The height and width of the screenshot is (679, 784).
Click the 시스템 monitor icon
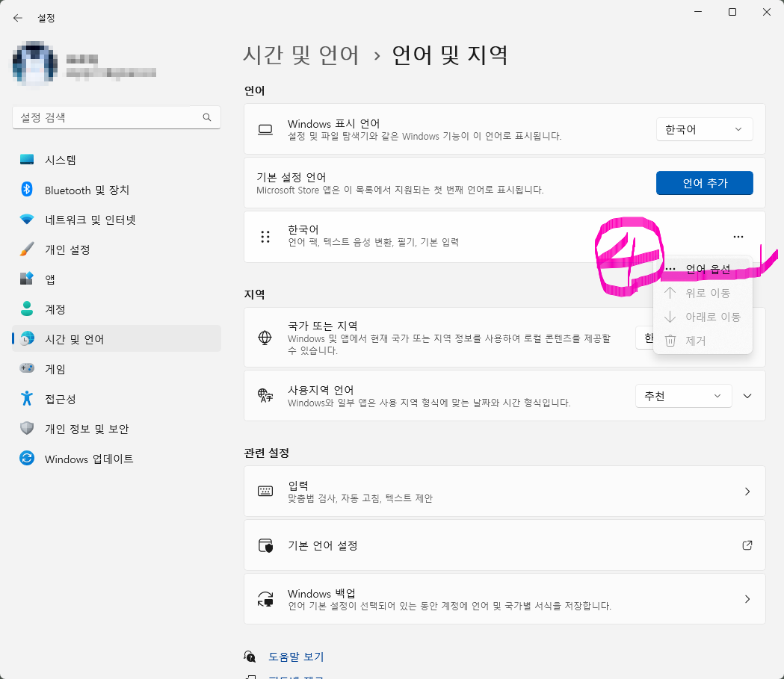27,159
